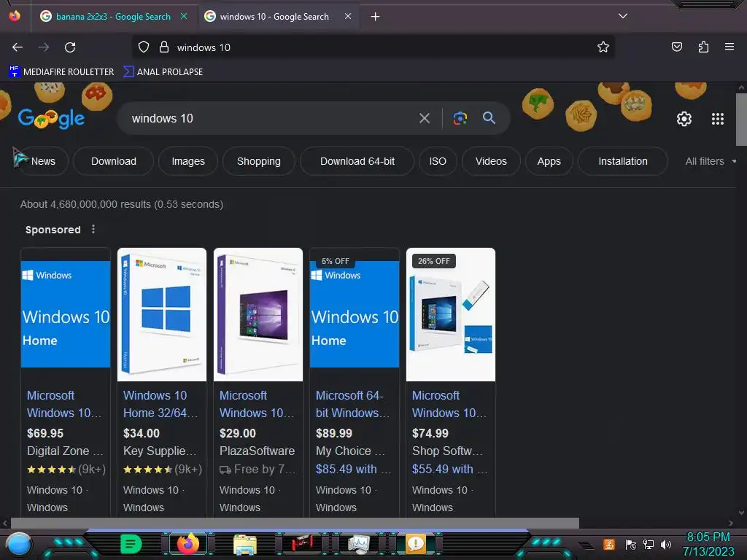Viewport: 747px width, 560px height.
Task: Filter results by News
Action: pyautogui.click(x=43, y=161)
